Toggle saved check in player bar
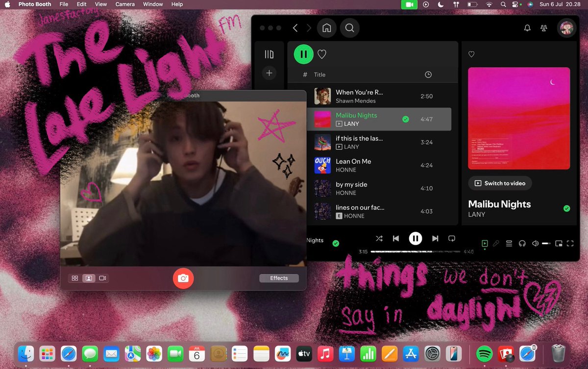The width and height of the screenshot is (588, 369). tap(336, 243)
